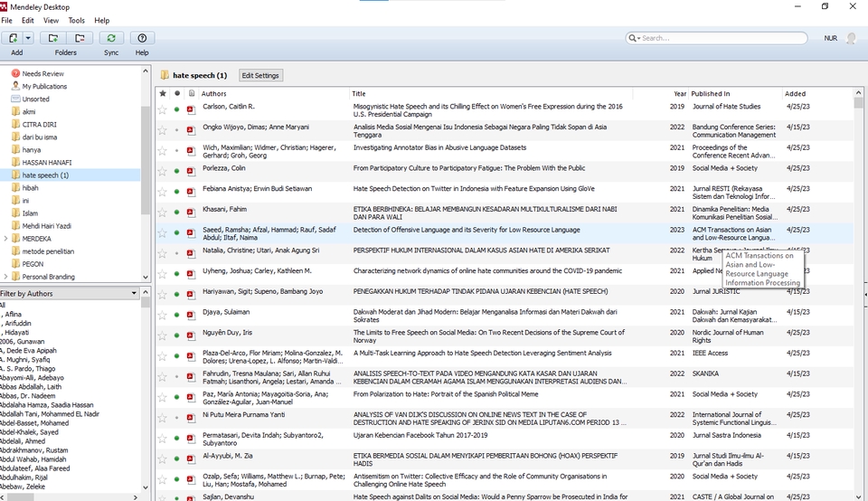Screen dimensions: 868x501
Task: Star the Ongko Wijoyo document
Action: point(162,130)
